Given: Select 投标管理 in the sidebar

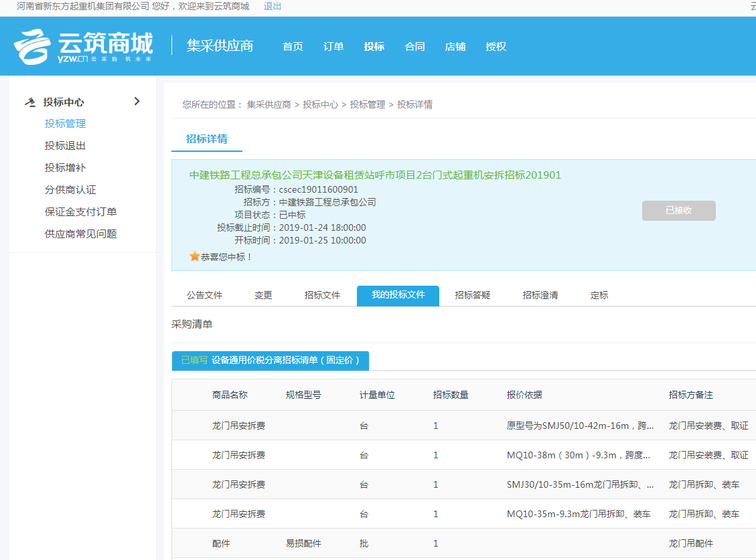Looking at the screenshot, I should point(65,124).
